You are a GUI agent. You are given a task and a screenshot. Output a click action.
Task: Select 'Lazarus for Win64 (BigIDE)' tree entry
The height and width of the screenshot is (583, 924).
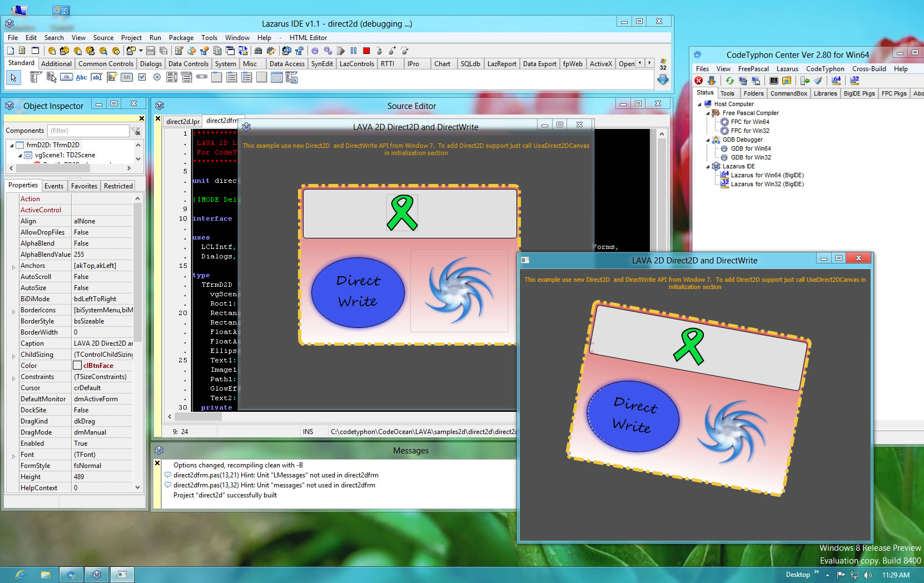pos(767,175)
